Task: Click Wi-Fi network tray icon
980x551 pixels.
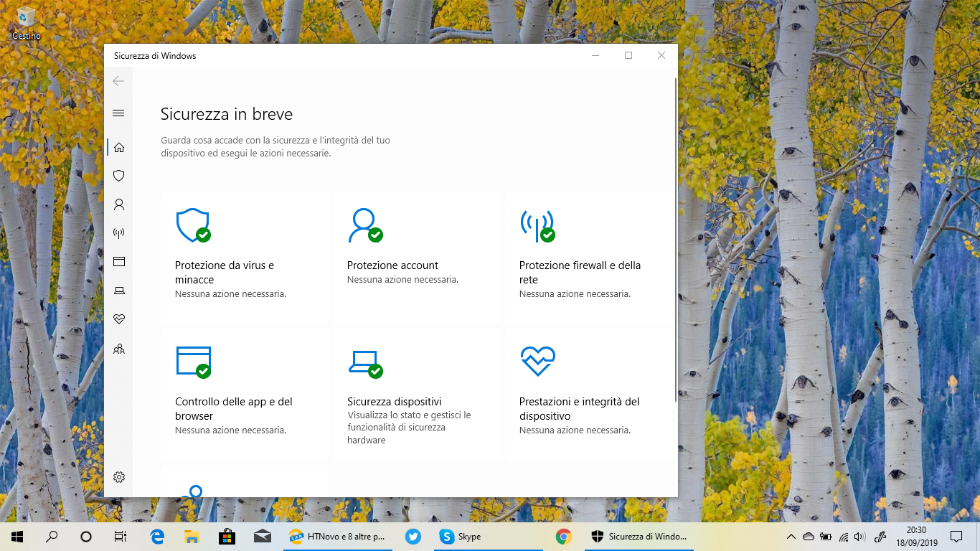Action: pyautogui.click(x=844, y=537)
